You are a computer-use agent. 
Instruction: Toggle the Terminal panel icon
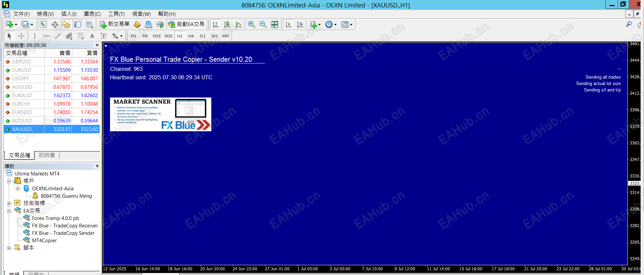(x=78, y=24)
